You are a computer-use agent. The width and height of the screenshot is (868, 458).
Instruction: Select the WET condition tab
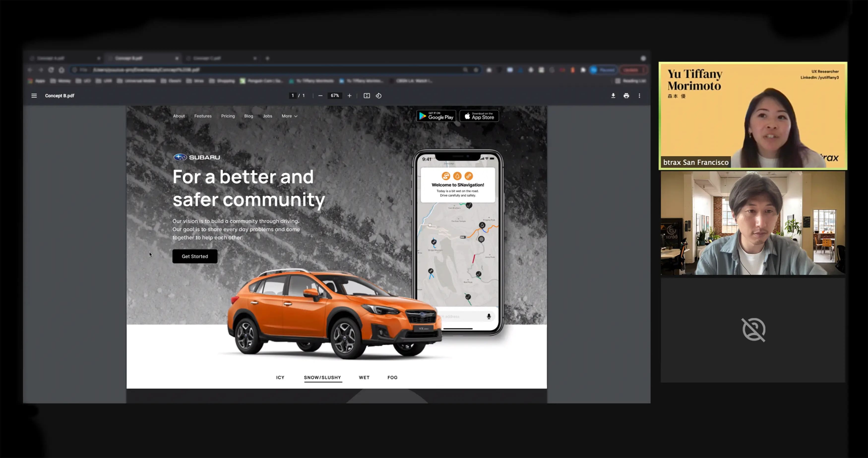(364, 377)
